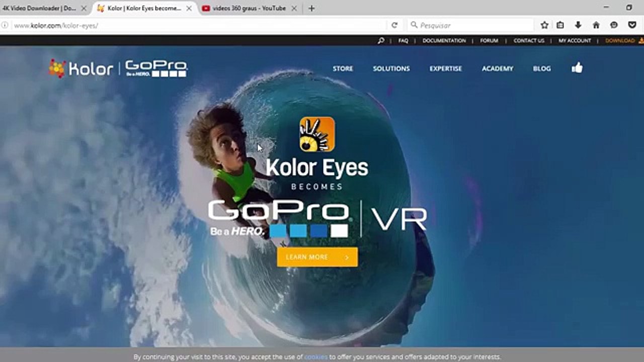This screenshot has height=362, width=644.
Task: Go to MY ACCOUNT
Action: coord(575,41)
